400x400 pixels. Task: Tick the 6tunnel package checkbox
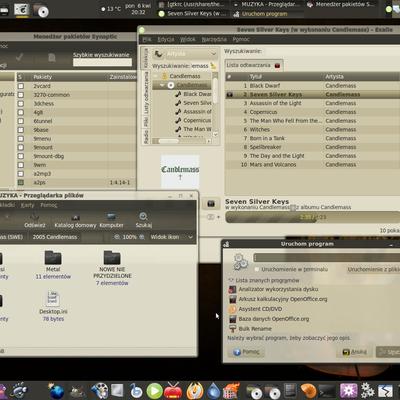21,121
